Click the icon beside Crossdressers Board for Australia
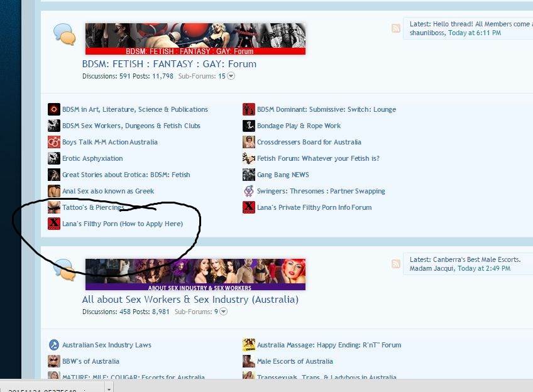This screenshot has height=392, width=533. pos(249,142)
